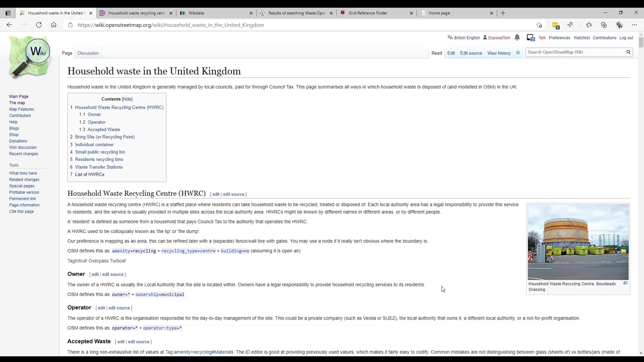Enlarge the HWRC image thumbnail via magnify icon
This screenshot has height=362, width=644.
coord(625,283)
